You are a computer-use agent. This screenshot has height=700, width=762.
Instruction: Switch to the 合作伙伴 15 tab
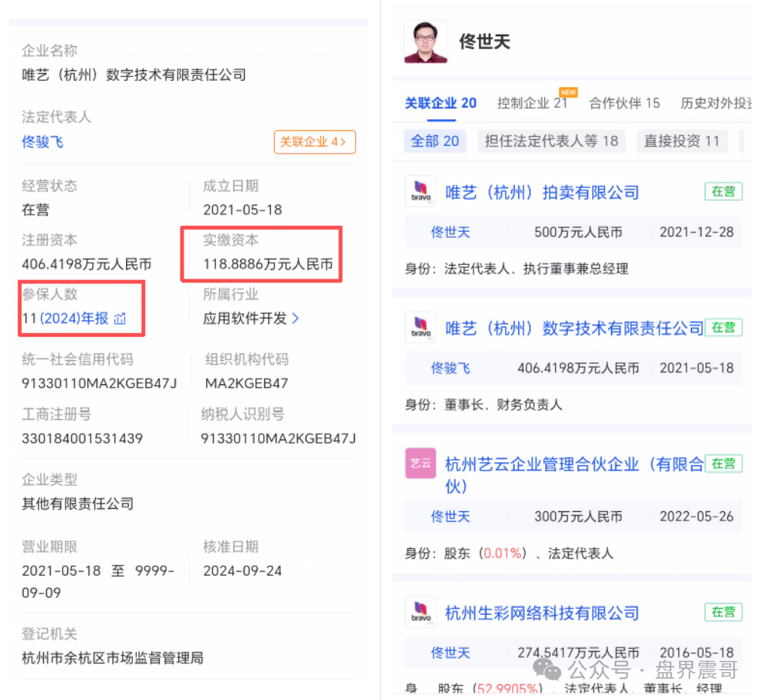click(625, 103)
